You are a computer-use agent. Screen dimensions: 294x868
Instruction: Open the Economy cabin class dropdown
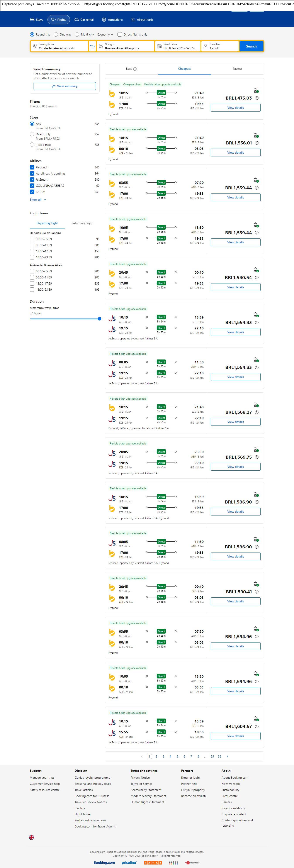pyautogui.click(x=105, y=34)
